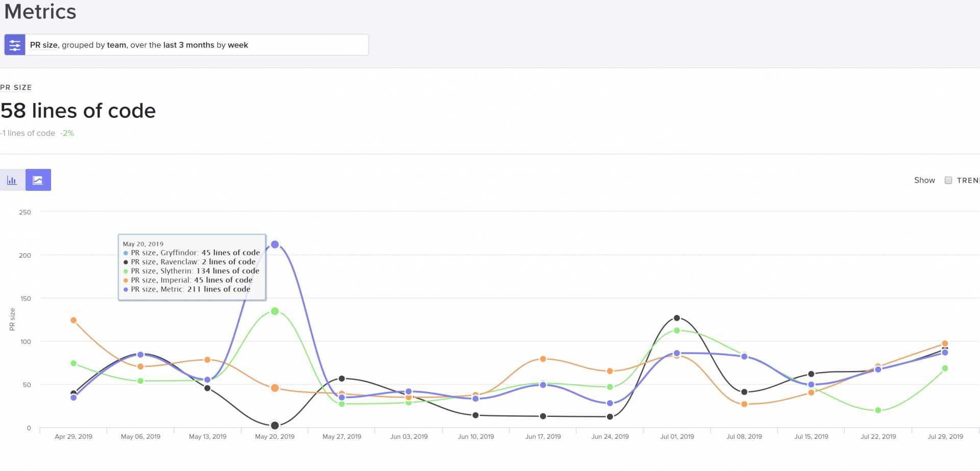Click the May 20, 2019 tooltip header
The width and height of the screenshot is (980, 471).
point(143,244)
